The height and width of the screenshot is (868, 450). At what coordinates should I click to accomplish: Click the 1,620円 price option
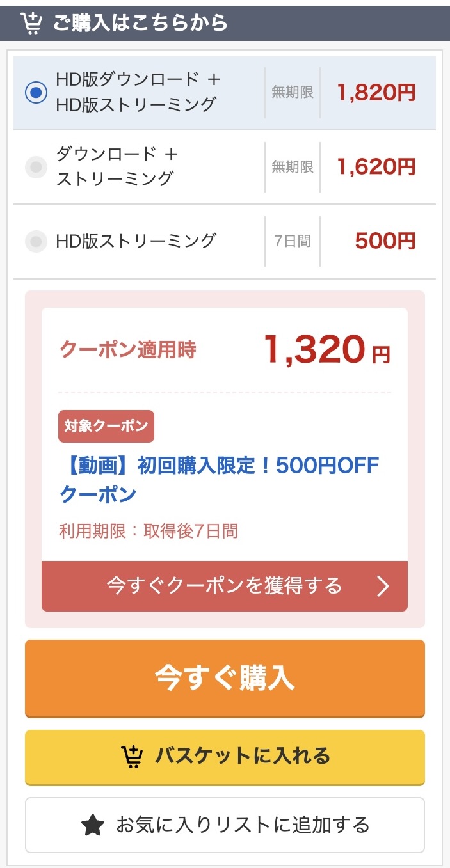coord(376,167)
